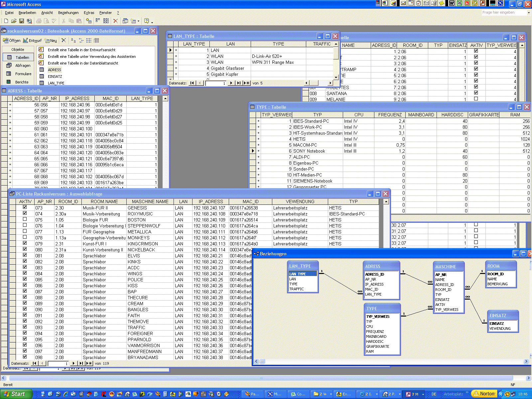Open the Fenster menu
Image resolution: width=532 pixels, height=399 pixels.
point(105,13)
